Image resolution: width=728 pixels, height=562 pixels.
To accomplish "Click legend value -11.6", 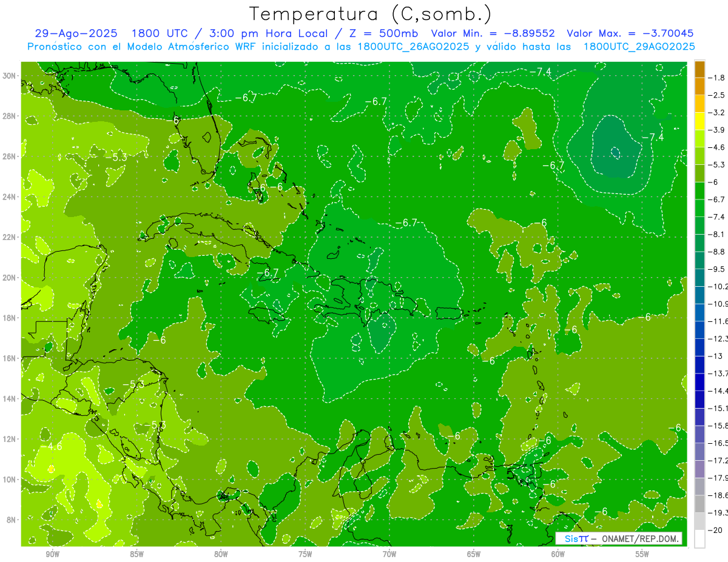I will click(x=718, y=321).
